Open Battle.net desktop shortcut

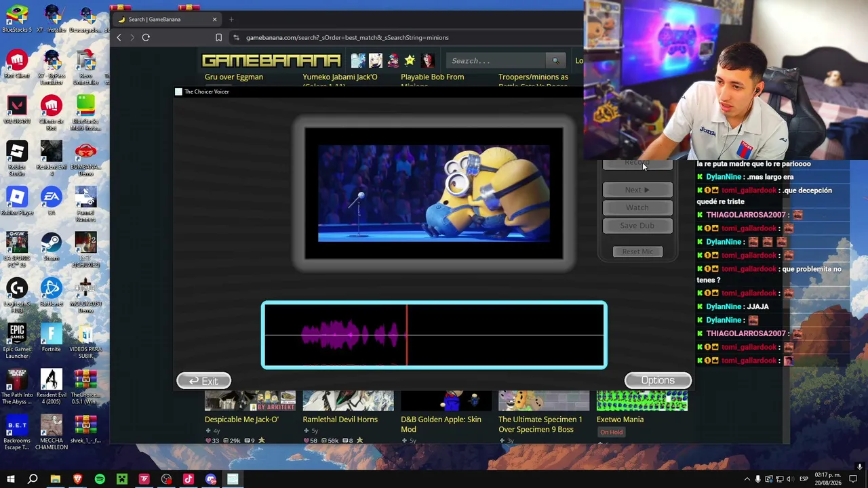tap(51, 291)
